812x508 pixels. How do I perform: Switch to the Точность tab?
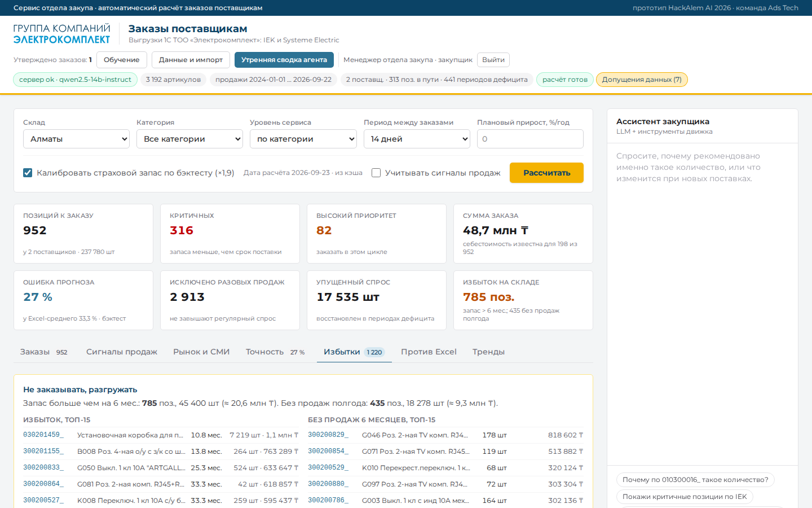point(275,352)
